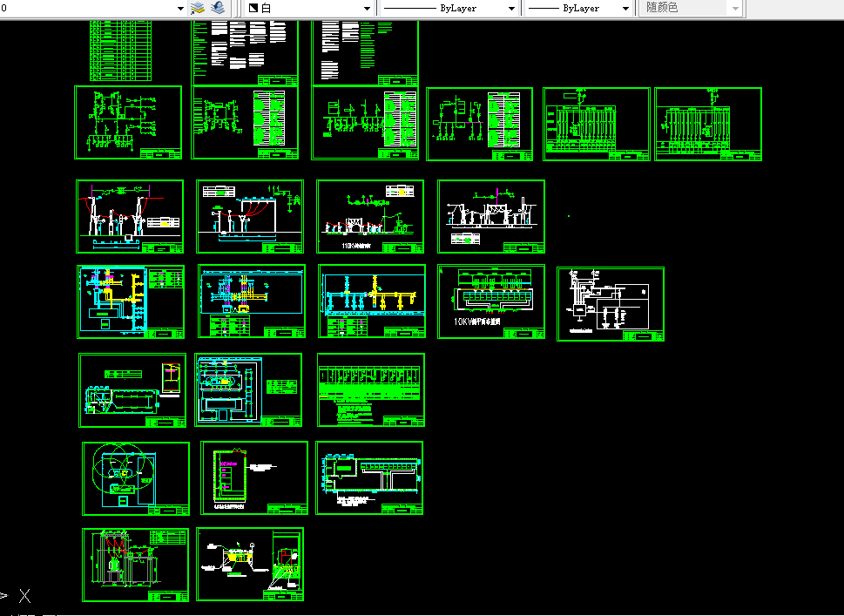Image resolution: width=844 pixels, height=616 pixels.
Task: Select the partial schedule table sheet at top
Action: tap(120, 51)
